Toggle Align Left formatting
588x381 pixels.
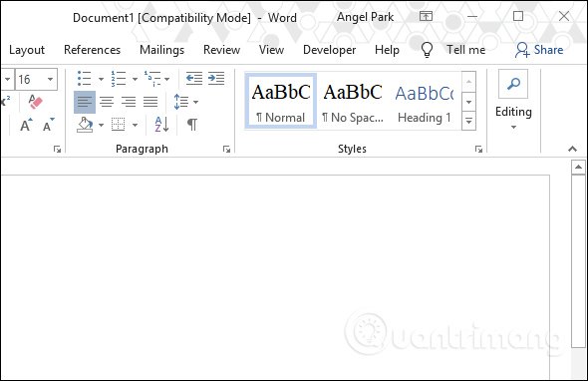pos(85,102)
